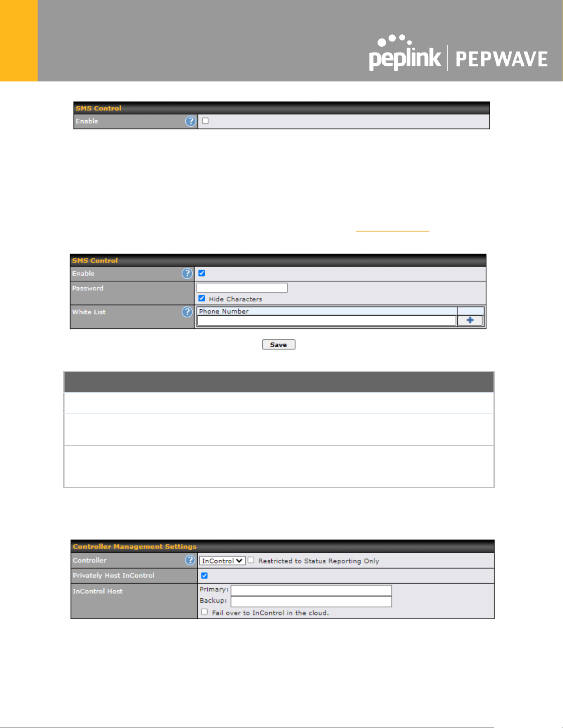Click the 'Backup:' field label

click(x=213, y=601)
